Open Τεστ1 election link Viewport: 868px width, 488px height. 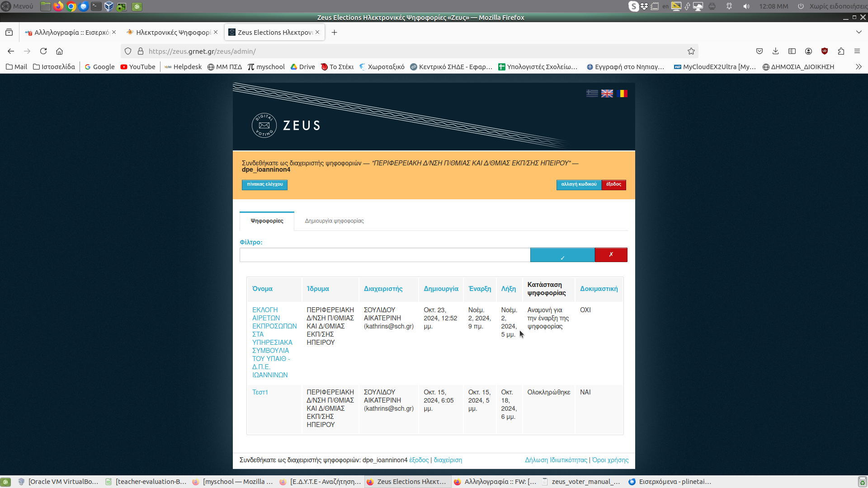pyautogui.click(x=259, y=392)
